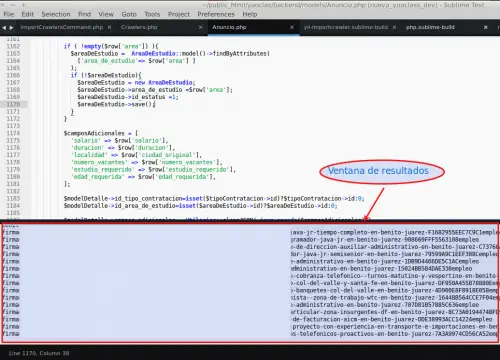
Task: Switch to the Crawlers.php tab
Action: click(139, 27)
